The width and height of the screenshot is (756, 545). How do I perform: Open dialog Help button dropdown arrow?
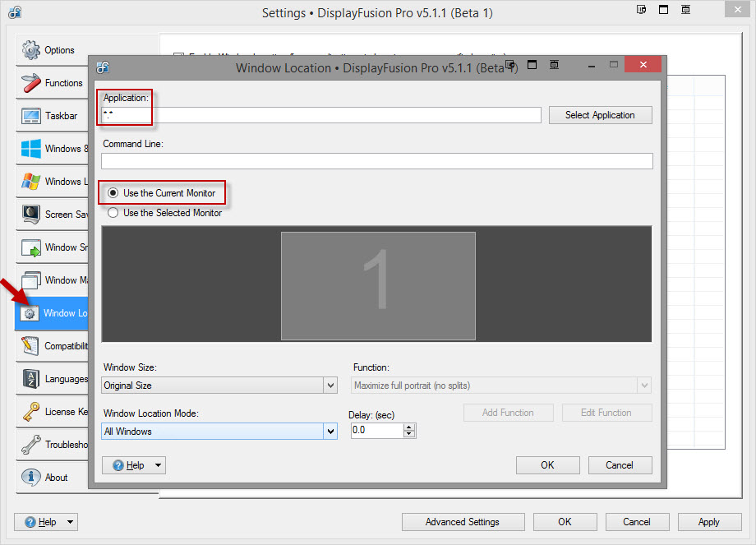pos(158,465)
